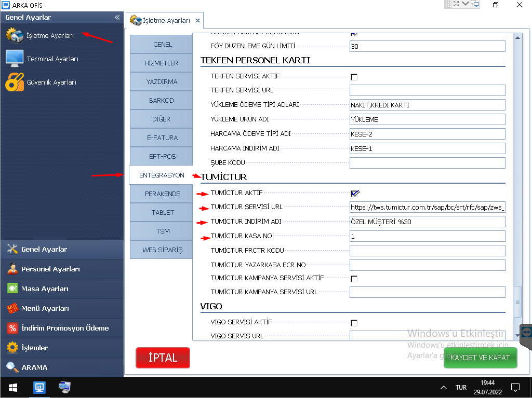The height and width of the screenshot is (398, 532).
Task: Click TUMİCTUR KASA NO field
Action: (x=427, y=236)
